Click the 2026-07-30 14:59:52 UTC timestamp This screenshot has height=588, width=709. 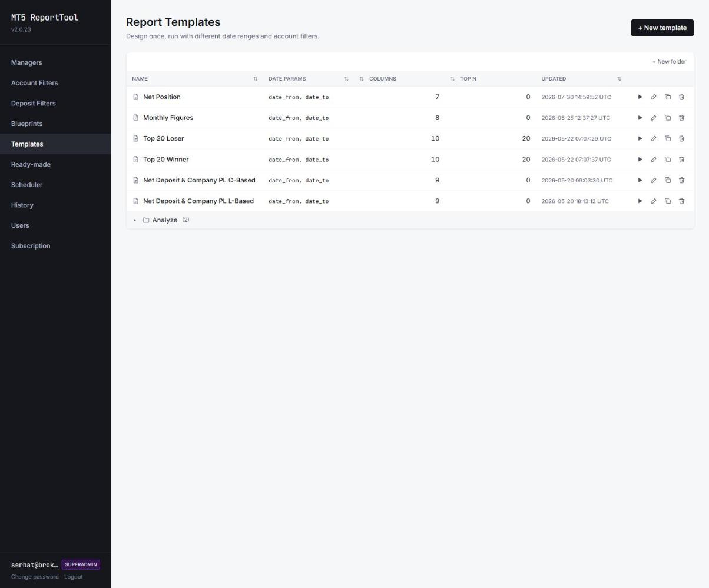[x=576, y=97]
